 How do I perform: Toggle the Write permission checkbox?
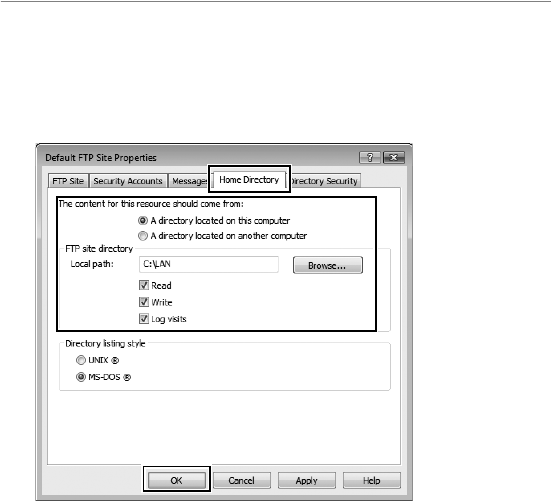[144, 302]
